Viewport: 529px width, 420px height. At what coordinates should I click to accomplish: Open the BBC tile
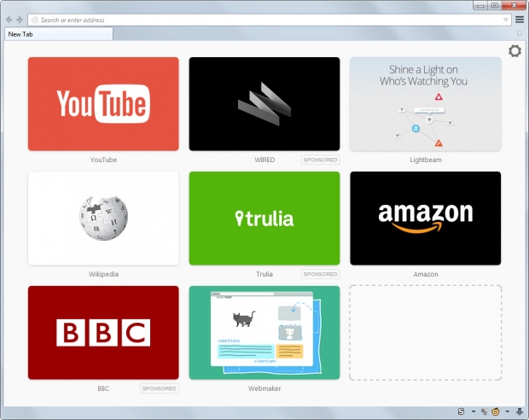(x=103, y=333)
